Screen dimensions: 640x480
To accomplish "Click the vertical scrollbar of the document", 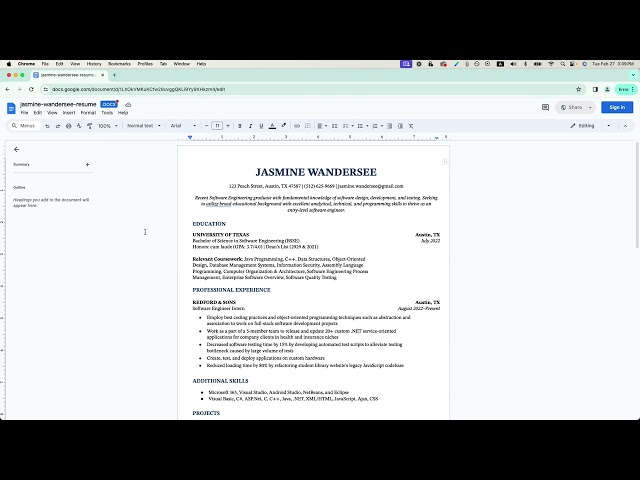I will coord(637,195).
